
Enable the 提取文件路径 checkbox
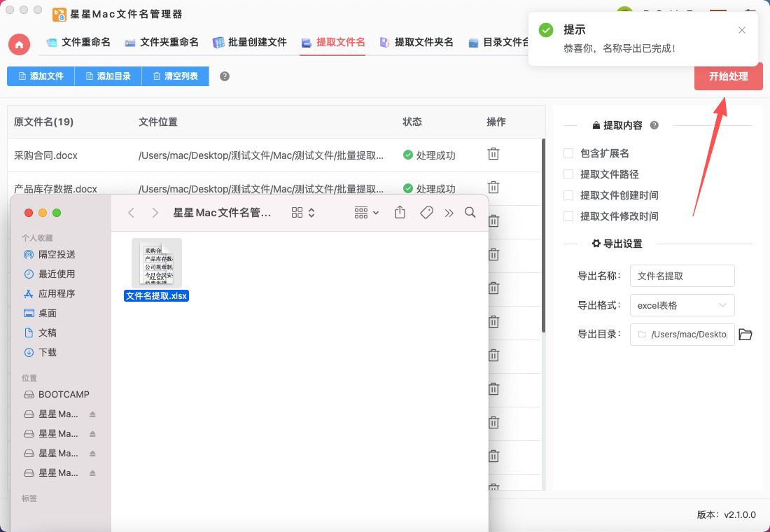click(568, 174)
